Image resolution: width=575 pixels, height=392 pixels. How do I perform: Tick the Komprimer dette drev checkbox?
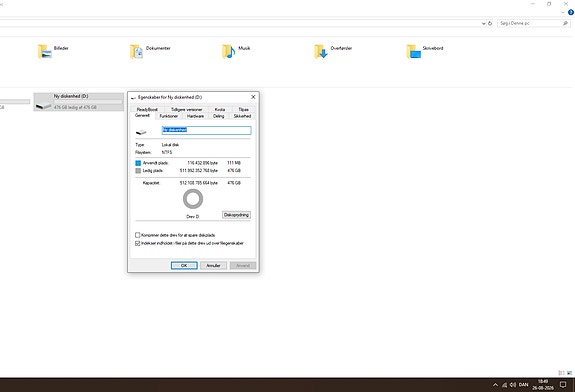pyautogui.click(x=138, y=235)
